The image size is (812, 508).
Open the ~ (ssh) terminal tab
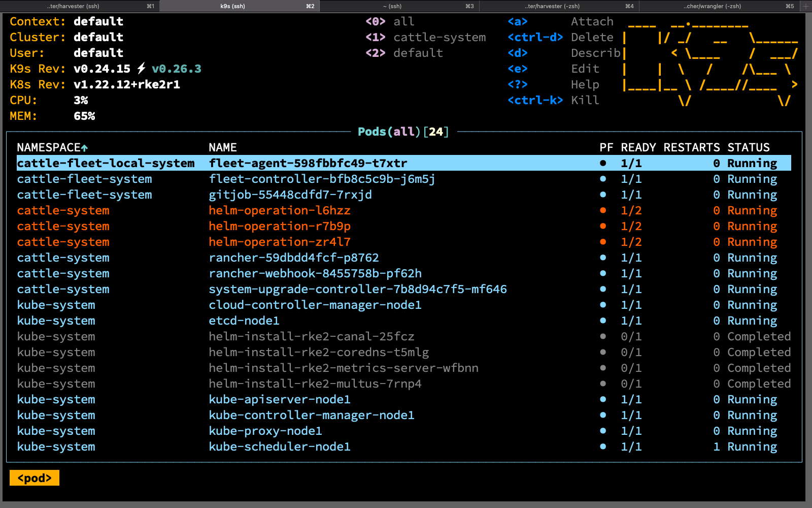pyautogui.click(x=399, y=6)
